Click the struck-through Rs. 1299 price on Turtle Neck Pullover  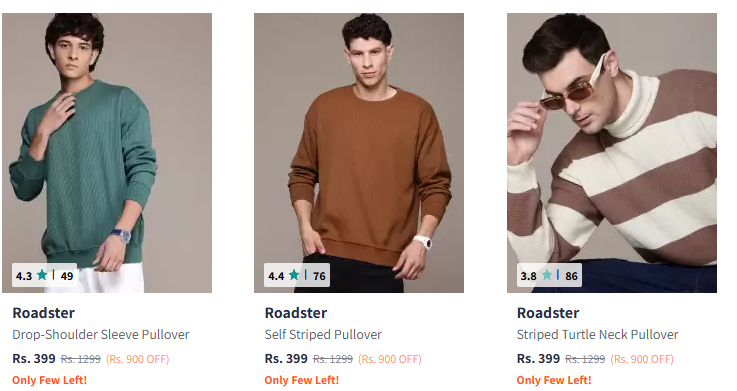(585, 360)
